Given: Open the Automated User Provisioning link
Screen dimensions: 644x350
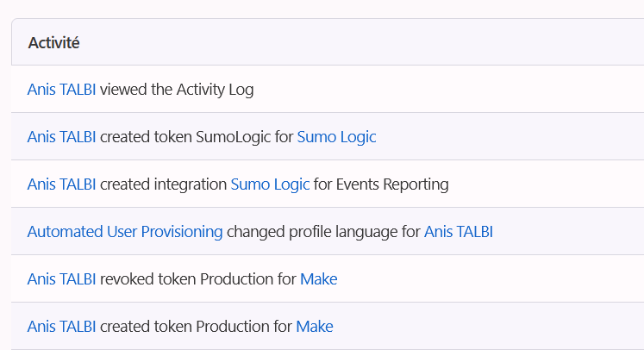Looking at the screenshot, I should 125,231.
